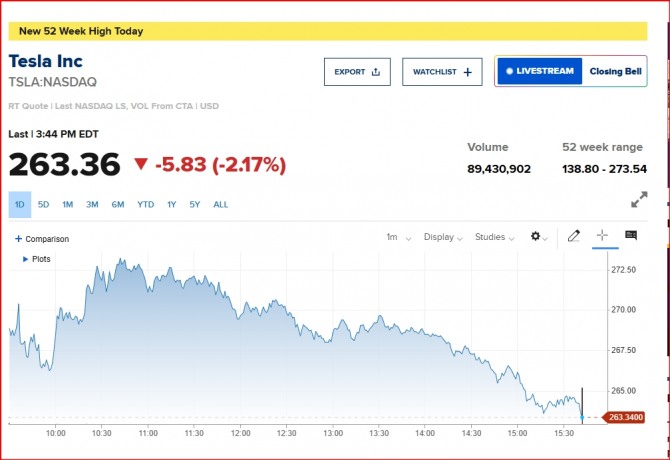Open the 1m interval dropdown
670x460 pixels.
396,237
